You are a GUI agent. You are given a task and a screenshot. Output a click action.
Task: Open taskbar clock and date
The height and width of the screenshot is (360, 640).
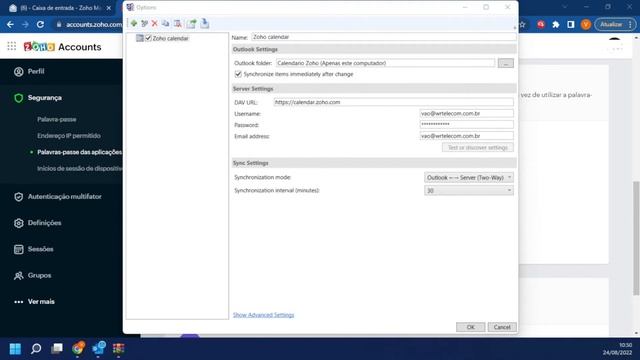coord(617,349)
